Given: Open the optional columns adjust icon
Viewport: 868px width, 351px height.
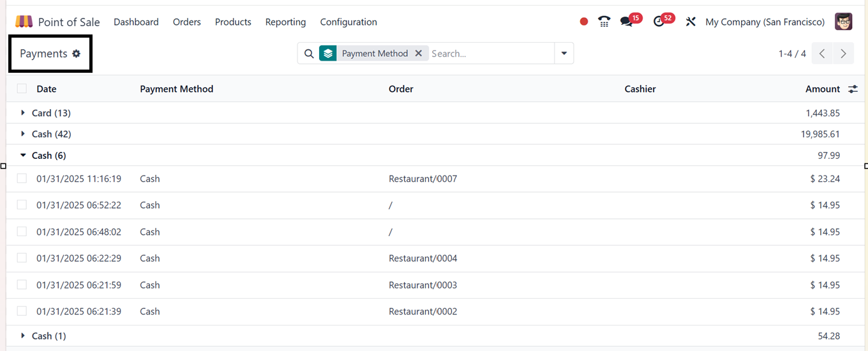Looking at the screenshot, I should click(853, 89).
